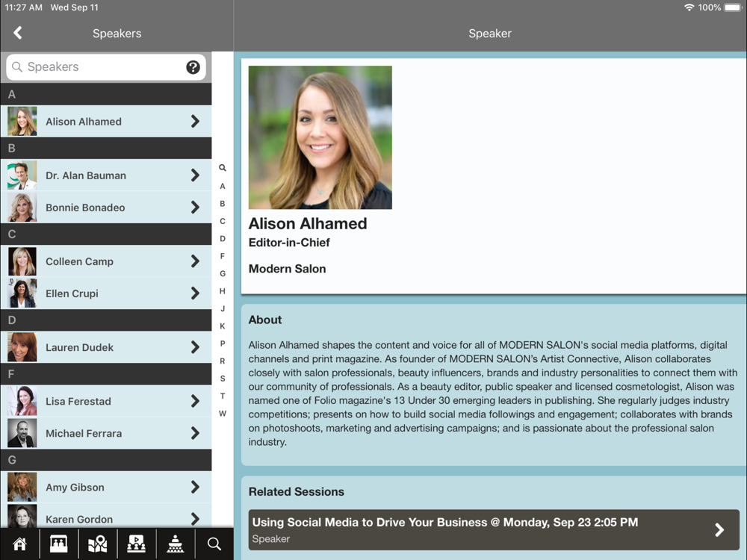Jump to letter P in index
Image resolution: width=747 pixels, height=560 pixels.
223,343
